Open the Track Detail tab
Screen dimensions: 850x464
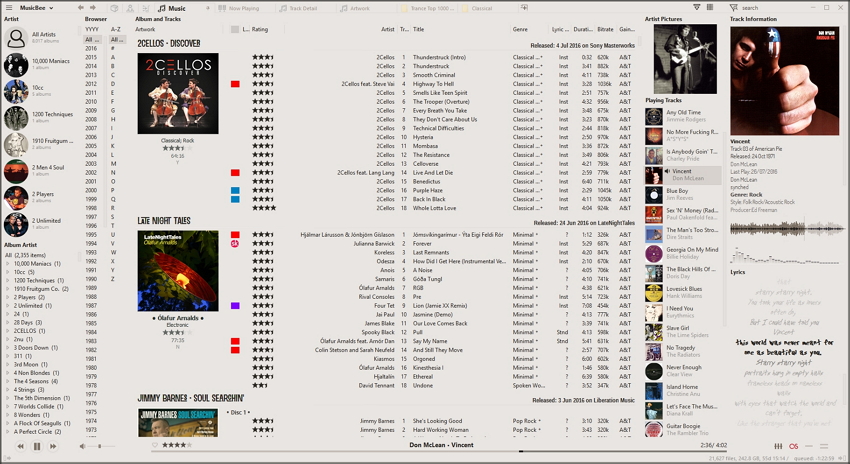[302, 8]
